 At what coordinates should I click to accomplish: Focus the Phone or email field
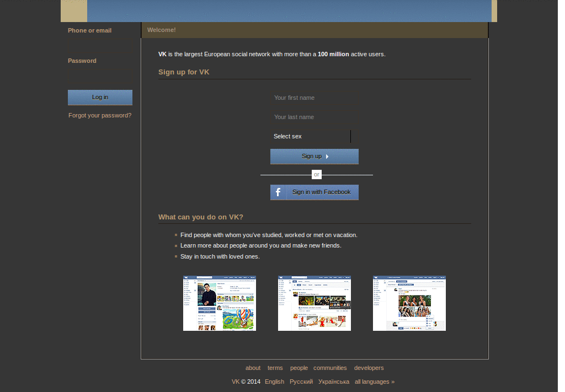100,46
